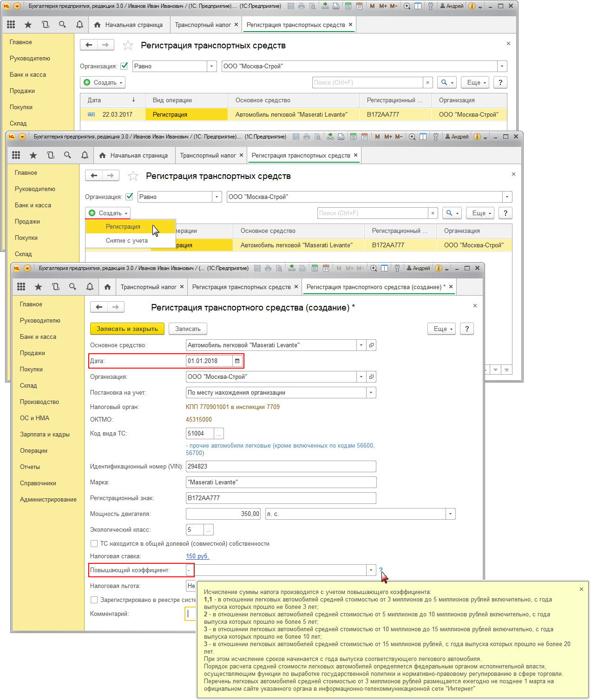Image resolution: width=591 pixels, height=700 pixels.
Task: Expand Равно comparison dropdown in back window
Action: pyautogui.click(x=212, y=66)
